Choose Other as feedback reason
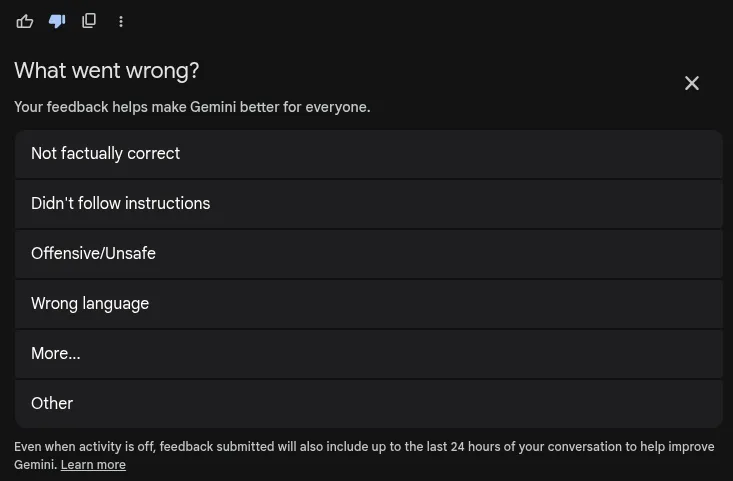Screen dimensions: 733x481 368,404
